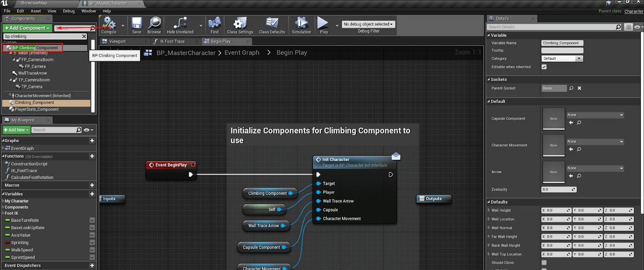Viewport: 644px width, 270px height.
Task: Open Details view options eye icon
Action: click(638, 27)
